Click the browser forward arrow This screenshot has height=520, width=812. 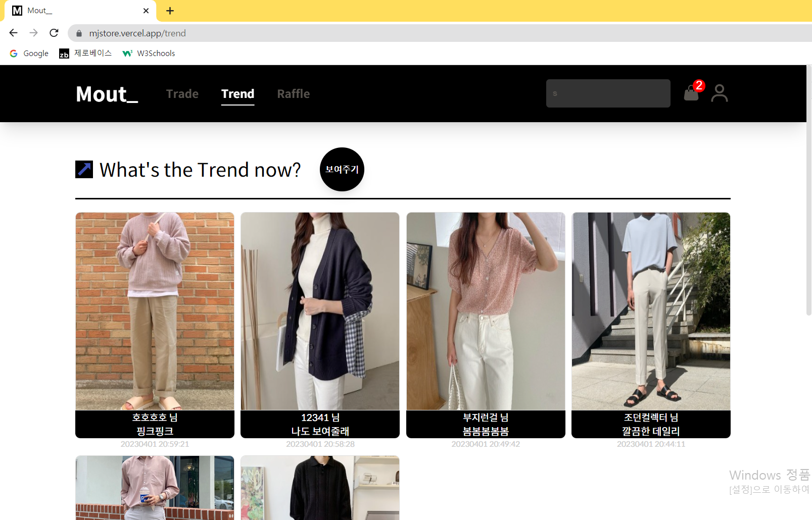34,33
